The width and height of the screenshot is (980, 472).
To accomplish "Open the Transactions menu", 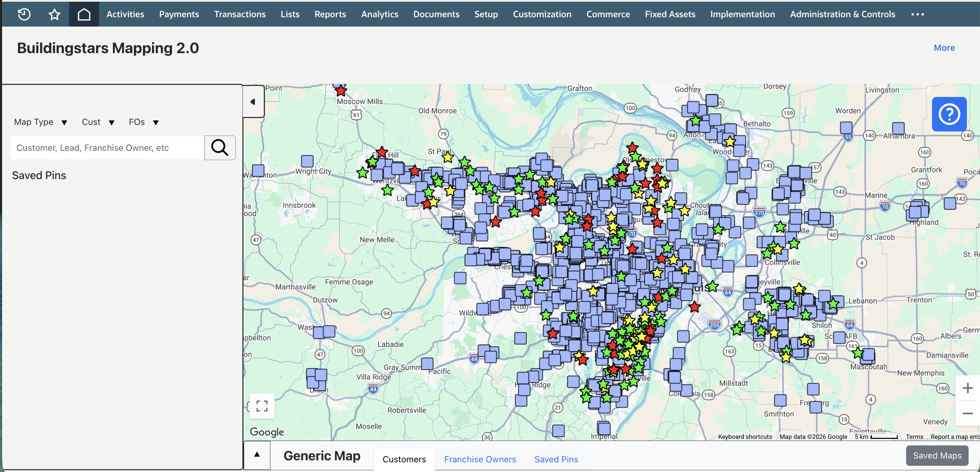I will (240, 14).
